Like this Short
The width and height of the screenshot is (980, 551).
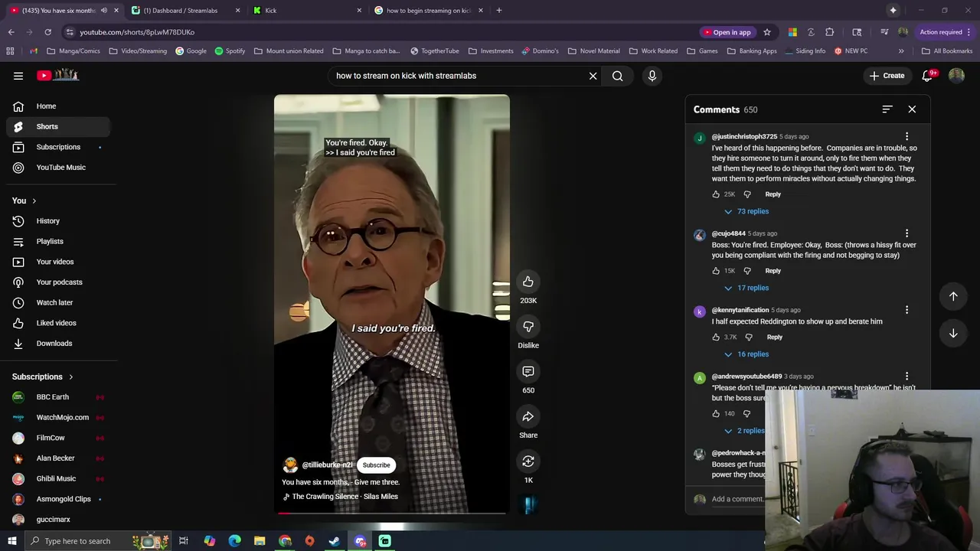[x=528, y=282]
